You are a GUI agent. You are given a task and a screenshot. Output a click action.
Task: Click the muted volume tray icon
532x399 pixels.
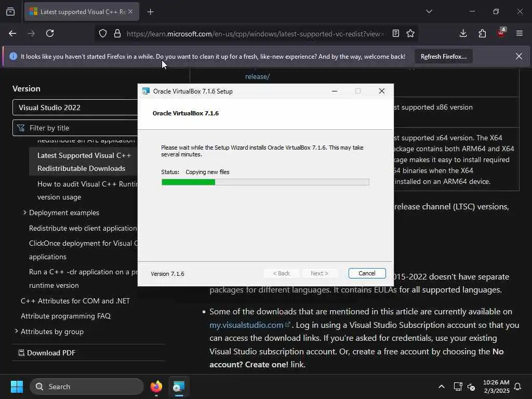[x=471, y=387]
